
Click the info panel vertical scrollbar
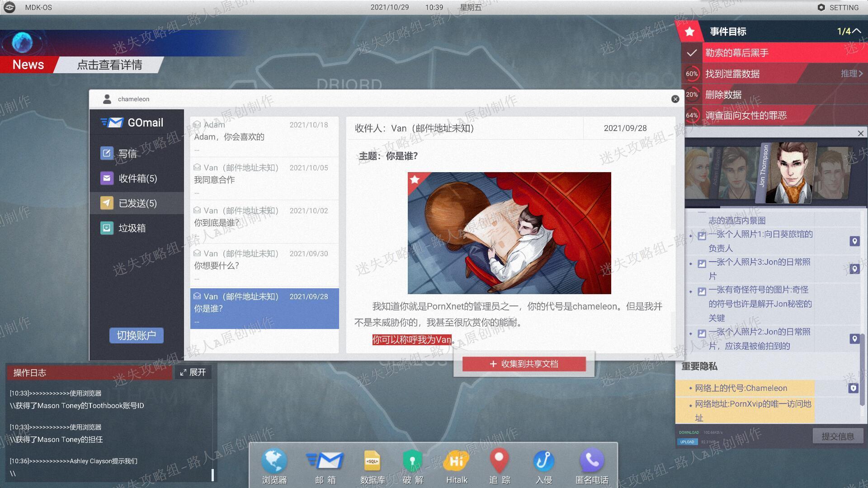[x=863, y=370]
